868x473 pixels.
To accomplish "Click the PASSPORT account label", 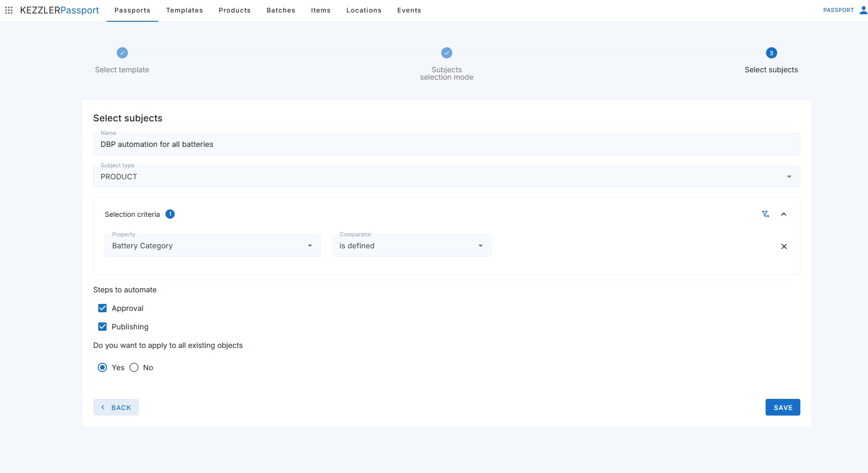I will point(838,10).
